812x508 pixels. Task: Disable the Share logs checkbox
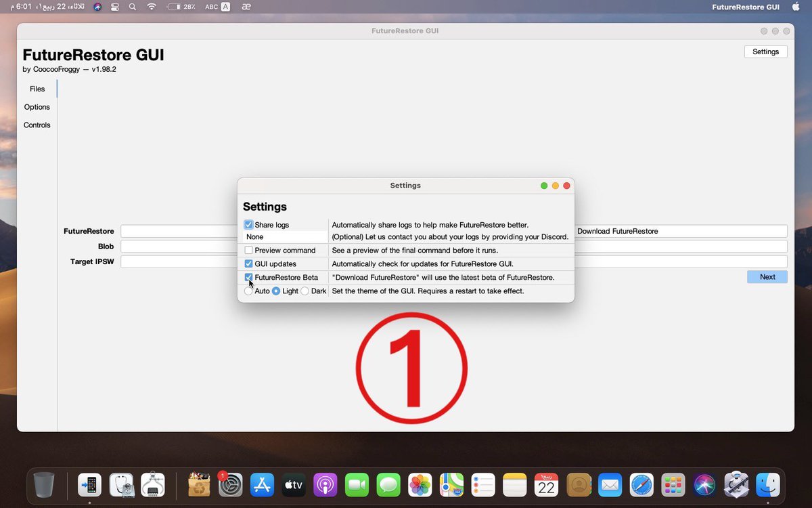(248, 225)
